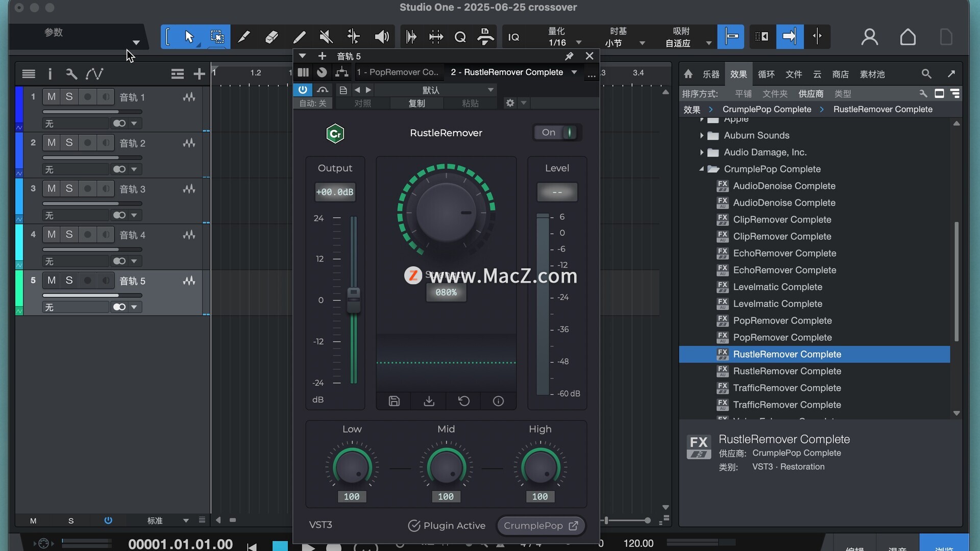980x551 pixels.
Task: Toggle RustleRemover On switch
Action: click(557, 133)
